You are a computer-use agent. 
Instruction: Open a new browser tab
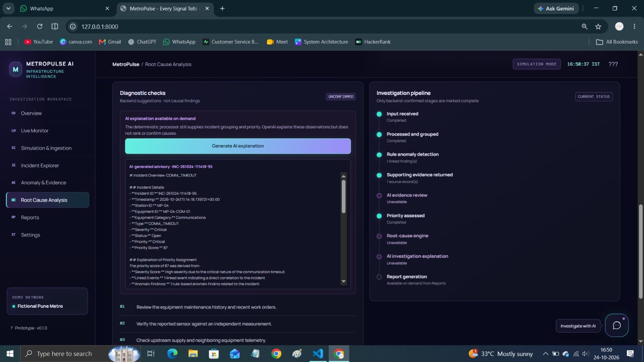(222, 8)
